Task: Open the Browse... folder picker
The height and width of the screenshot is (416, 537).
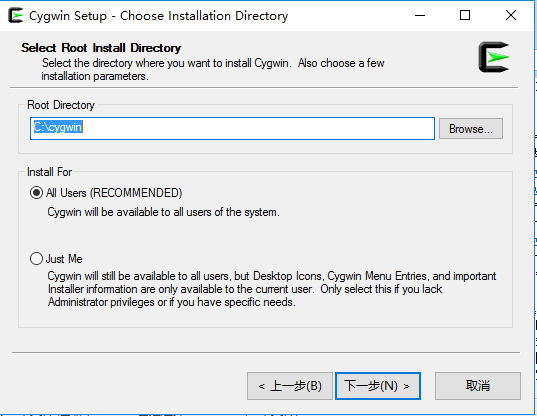Action: tap(471, 129)
